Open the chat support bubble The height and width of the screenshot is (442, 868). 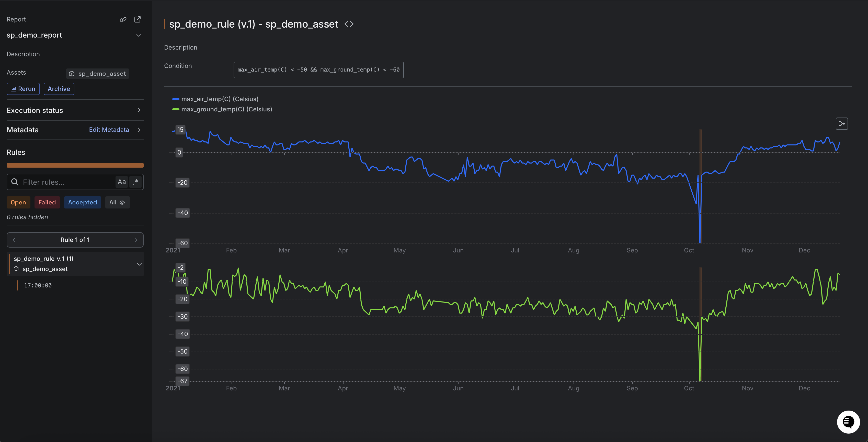point(848,422)
